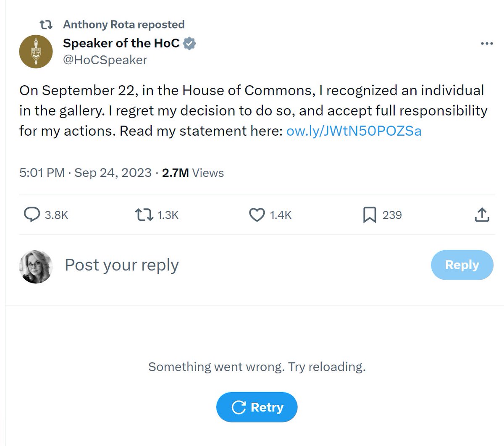Like the tweet with the heart icon
Viewport: 504px width, 446px height.
(256, 215)
